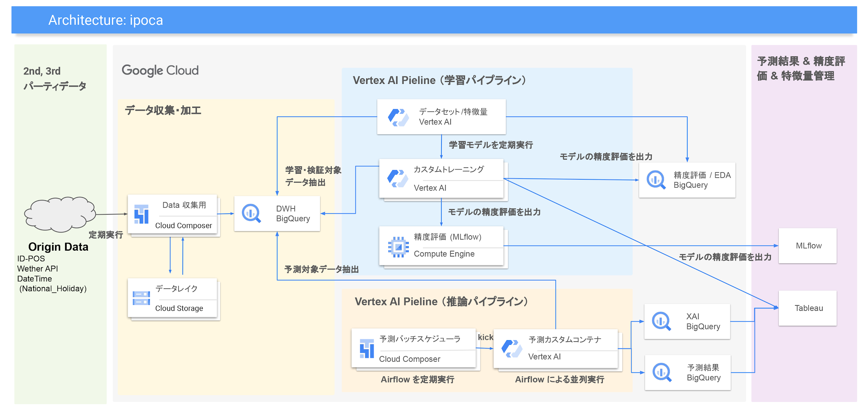Viewport: 868px width, 413px height.
Task: Click the '予測結果 BigQuery' label
Action: (x=703, y=373)
